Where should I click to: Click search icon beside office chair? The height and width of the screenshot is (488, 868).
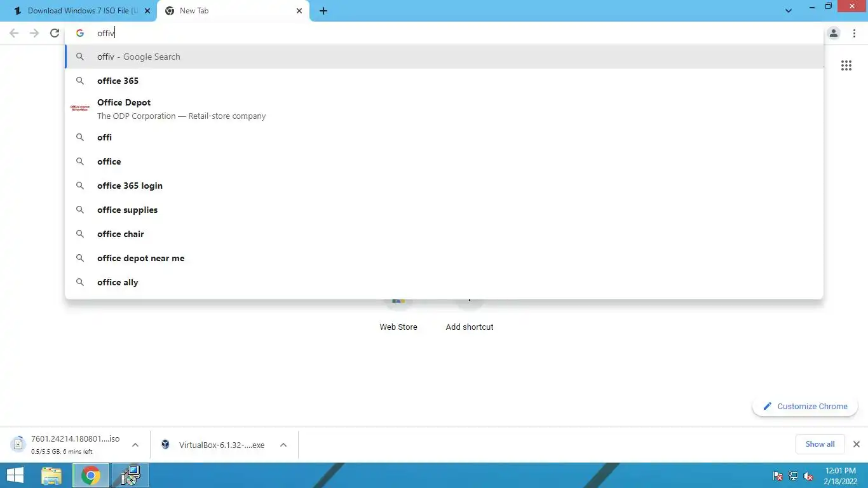tap(80, 234)
